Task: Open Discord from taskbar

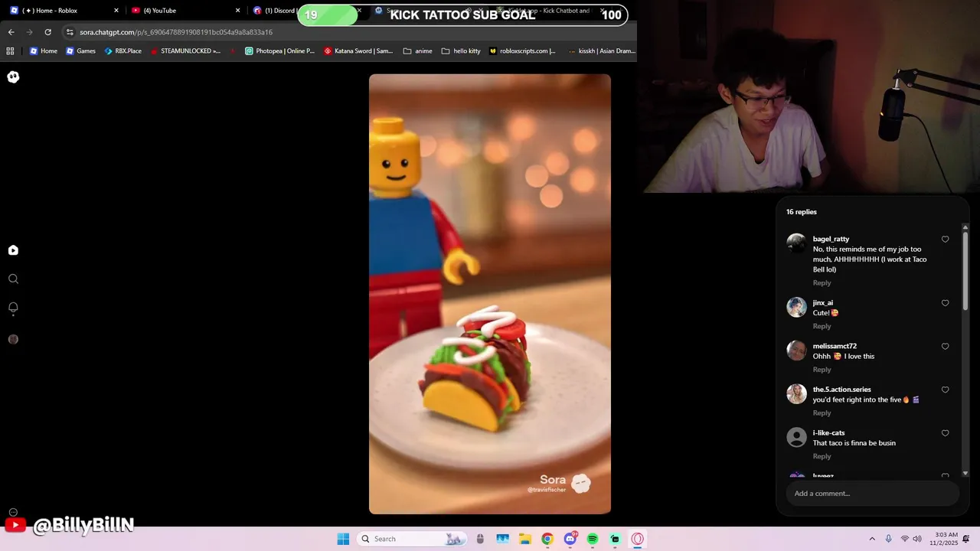Action: point(570,539)
